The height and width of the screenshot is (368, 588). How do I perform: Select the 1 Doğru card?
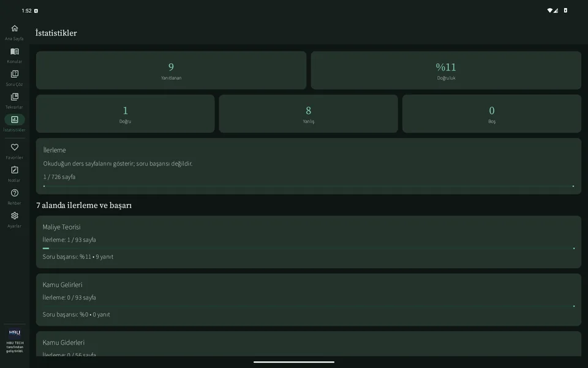click(x=125, y=114)
